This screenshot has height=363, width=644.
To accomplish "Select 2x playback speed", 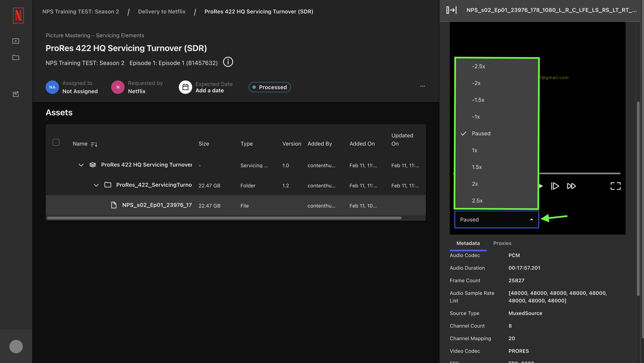I will [x=497, y=184].
